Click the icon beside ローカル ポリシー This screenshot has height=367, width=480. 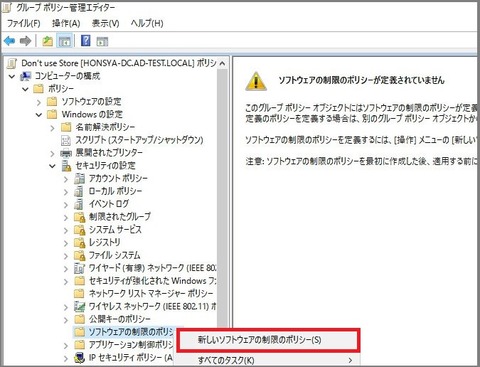(x=79, y=191)
